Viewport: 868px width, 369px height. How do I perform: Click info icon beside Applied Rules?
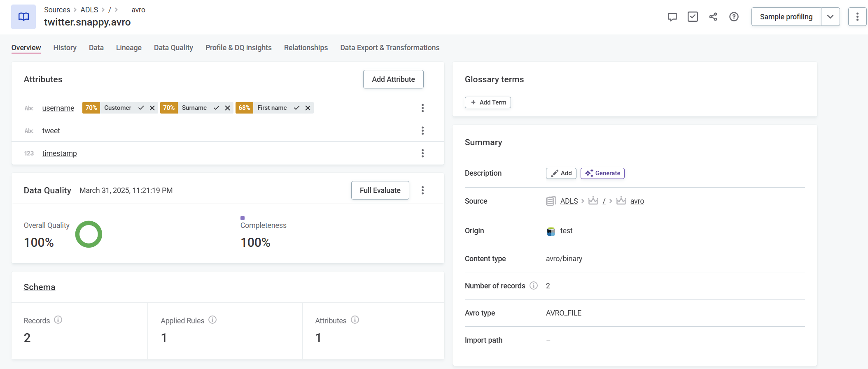click(x=212, y=320)
